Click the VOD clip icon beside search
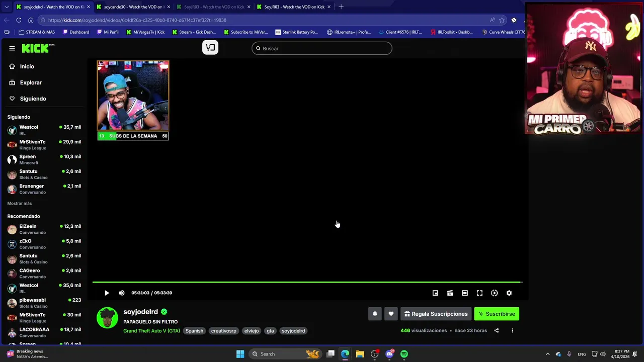Image resolution: width=644 pixels, height=362 pixels. (x=210, y=47)
